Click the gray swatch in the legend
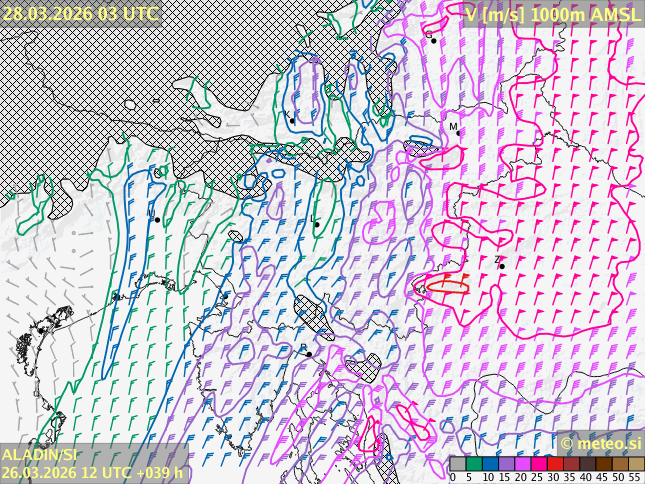The image size is (645, 484). [x=457, y=464]
